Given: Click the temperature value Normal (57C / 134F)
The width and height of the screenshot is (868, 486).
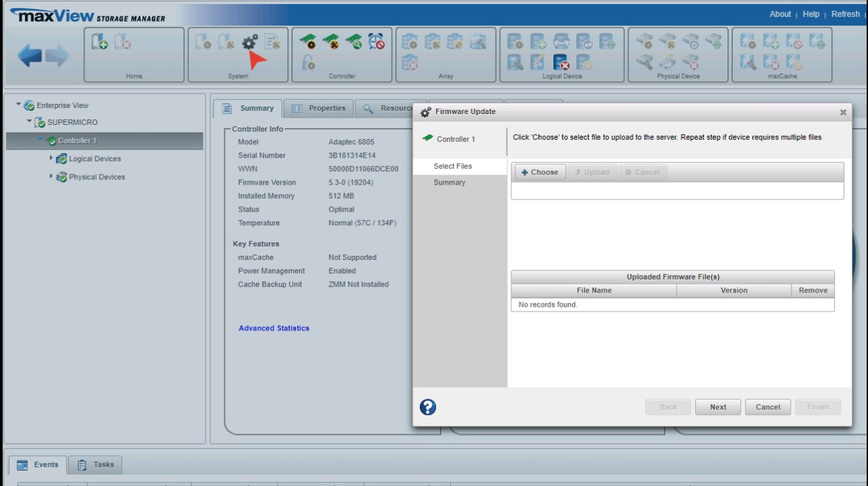Looking at the screenshot, I should click(362, 223).
